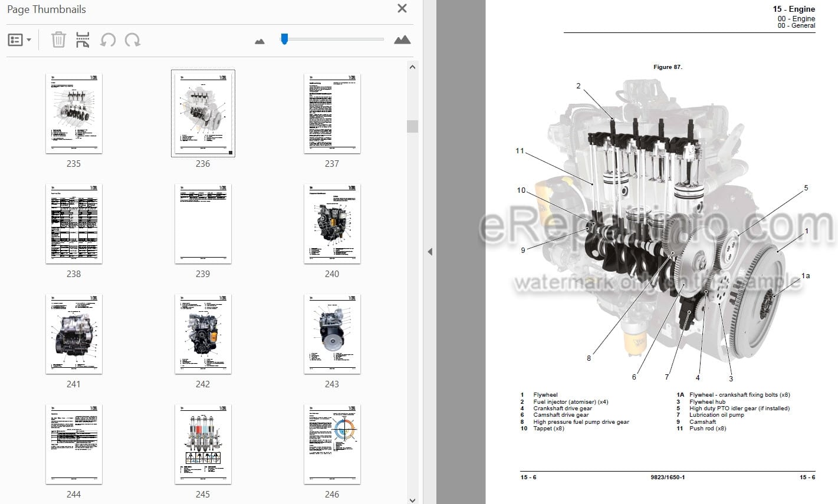Click the thumbnail size slider handle
The image size is (838, 504).
pyautogui.click(x=284, y=39)
